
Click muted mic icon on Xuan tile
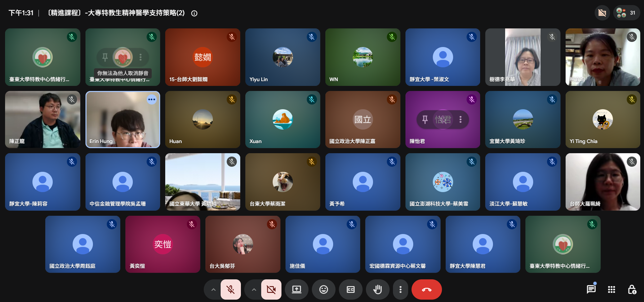[312, 99]
